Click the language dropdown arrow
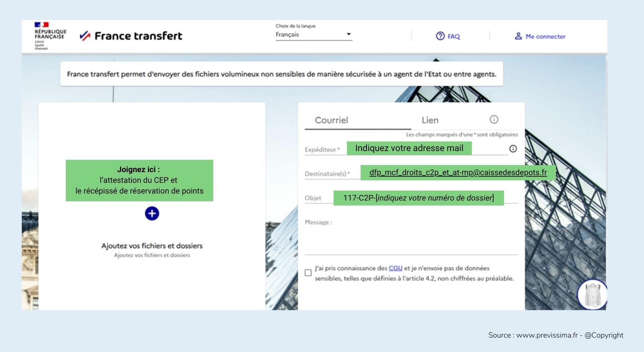 click(348, 34)
